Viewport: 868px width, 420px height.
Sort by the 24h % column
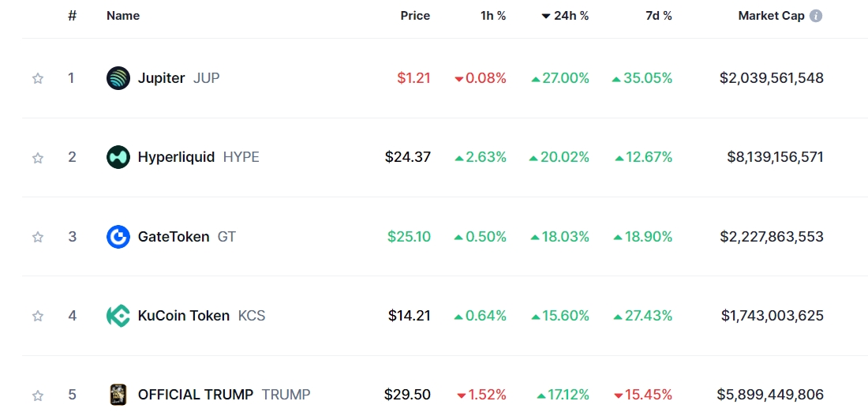pos(565,16)
